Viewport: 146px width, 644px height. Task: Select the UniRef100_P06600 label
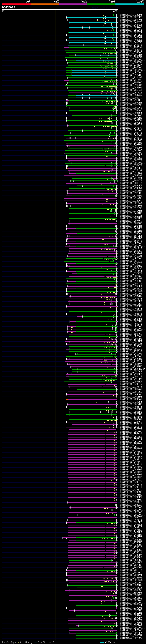[131, 67]
